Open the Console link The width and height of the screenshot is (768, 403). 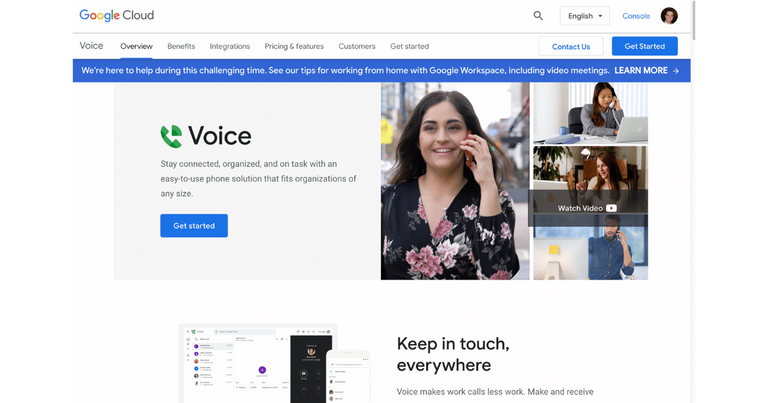[636, 16]
